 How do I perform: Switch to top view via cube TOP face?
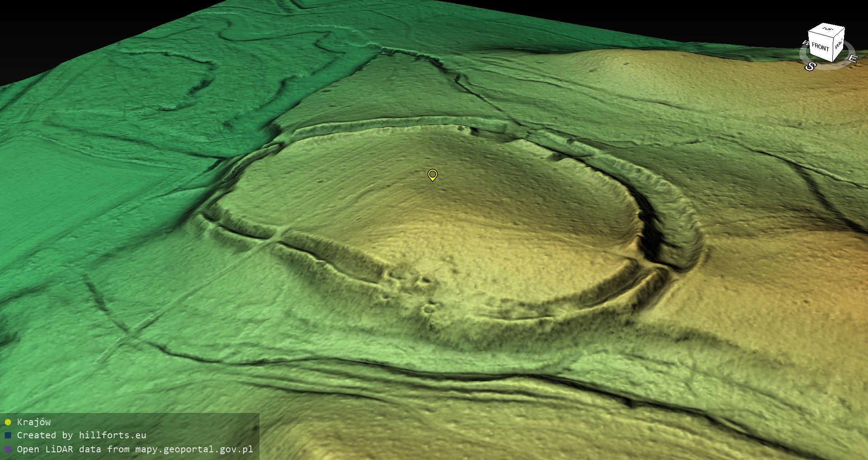pyautogui.click(x=828, y=29)
